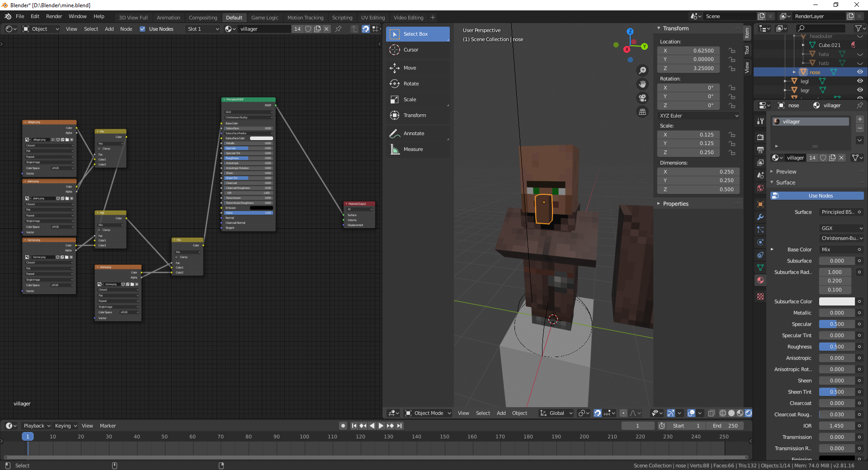Image resolution: width=868 pixels, height=470 pixels.
Task: Add a new material slot
Action: coord(860,119)
